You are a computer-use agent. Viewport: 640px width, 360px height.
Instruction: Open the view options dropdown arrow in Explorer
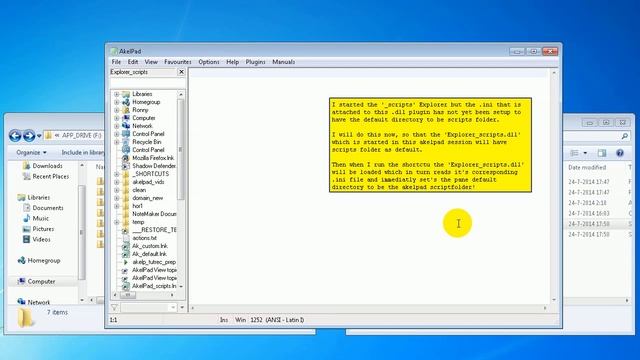point(585,153)
